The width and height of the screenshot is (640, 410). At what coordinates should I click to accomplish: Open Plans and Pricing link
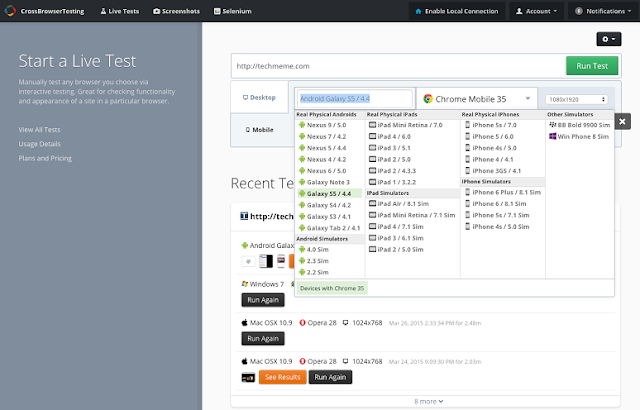click(x=45, y=158)
